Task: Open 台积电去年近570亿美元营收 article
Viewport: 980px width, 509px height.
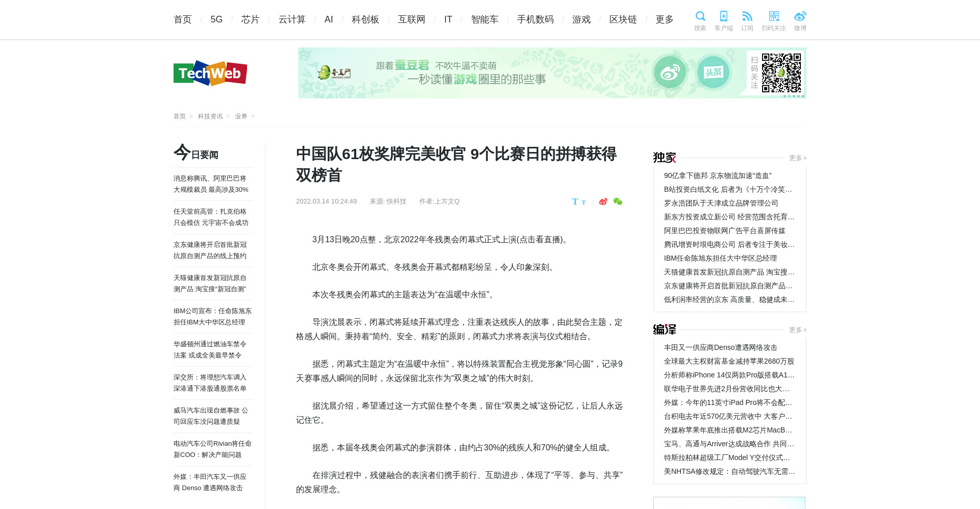Action: [728, 416]
